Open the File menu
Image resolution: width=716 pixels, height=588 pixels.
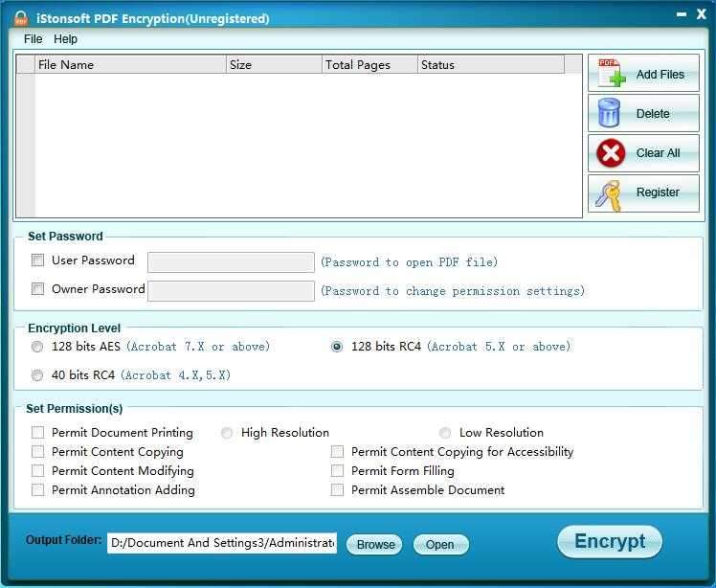tap(33, 39)
